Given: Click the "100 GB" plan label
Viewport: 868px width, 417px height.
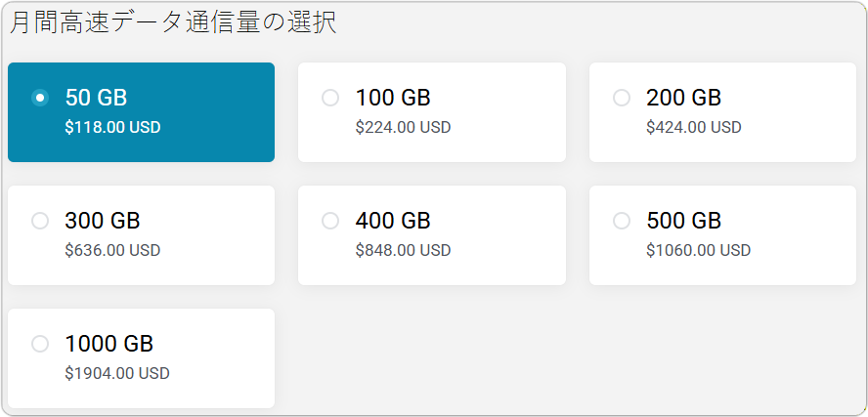Looking at the screenshot, I should [x=393, y=98].
